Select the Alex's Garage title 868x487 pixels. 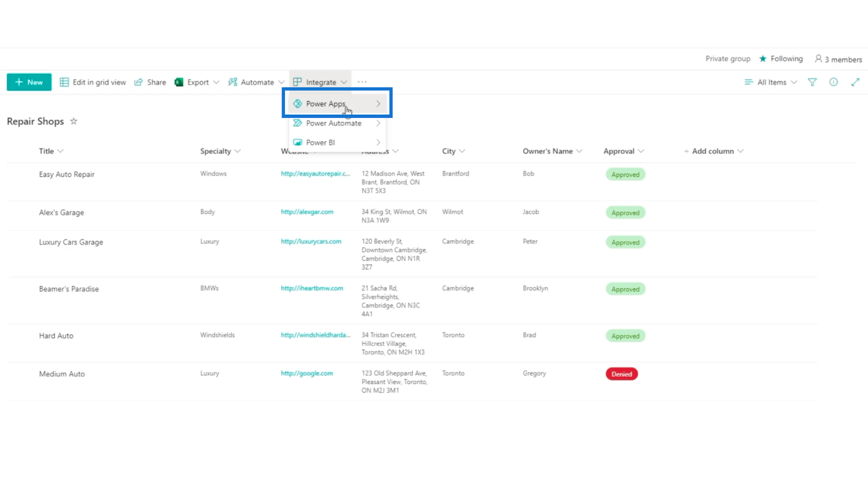61,212
